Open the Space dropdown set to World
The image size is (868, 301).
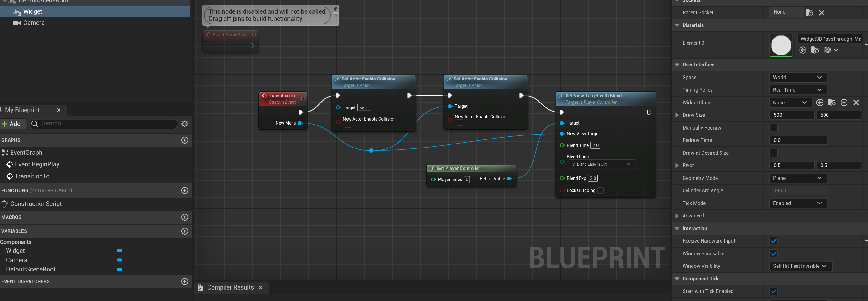click(798, 77)
